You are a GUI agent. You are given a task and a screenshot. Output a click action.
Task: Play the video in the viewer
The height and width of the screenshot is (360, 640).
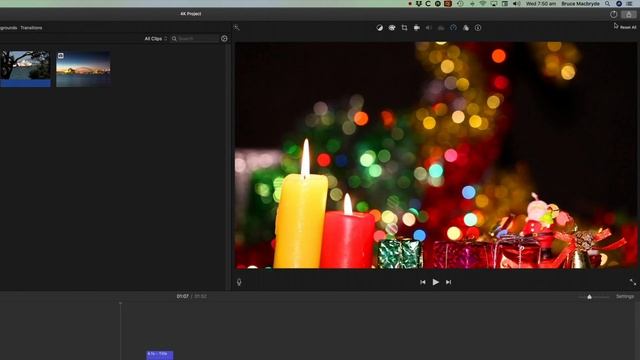point(436,282)
